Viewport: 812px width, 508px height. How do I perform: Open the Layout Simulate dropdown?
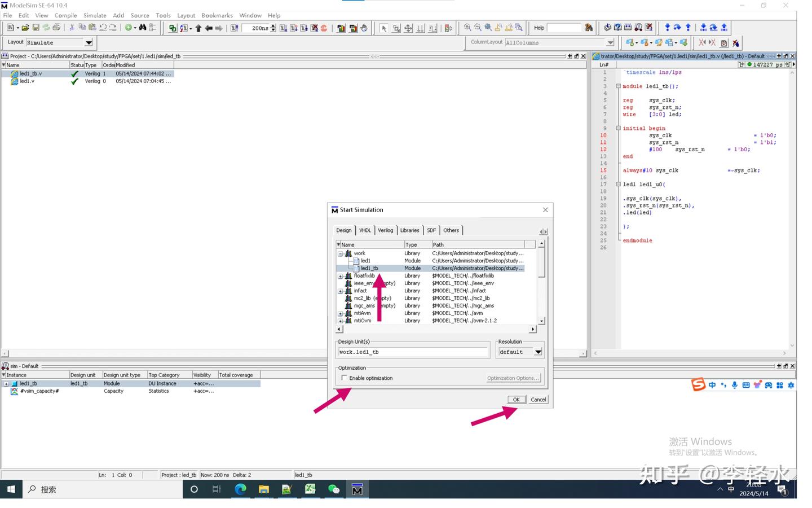pos(89,43)
